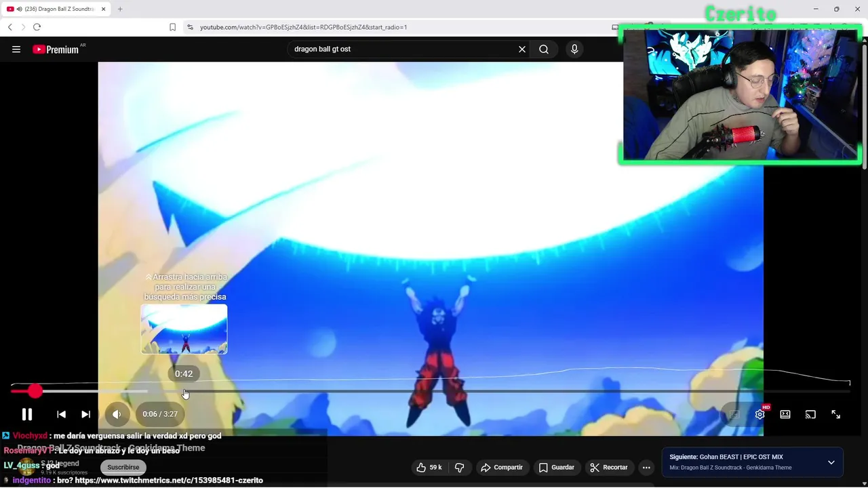
Task: Click the red playhead scrubber
Action: coord(35,391)
